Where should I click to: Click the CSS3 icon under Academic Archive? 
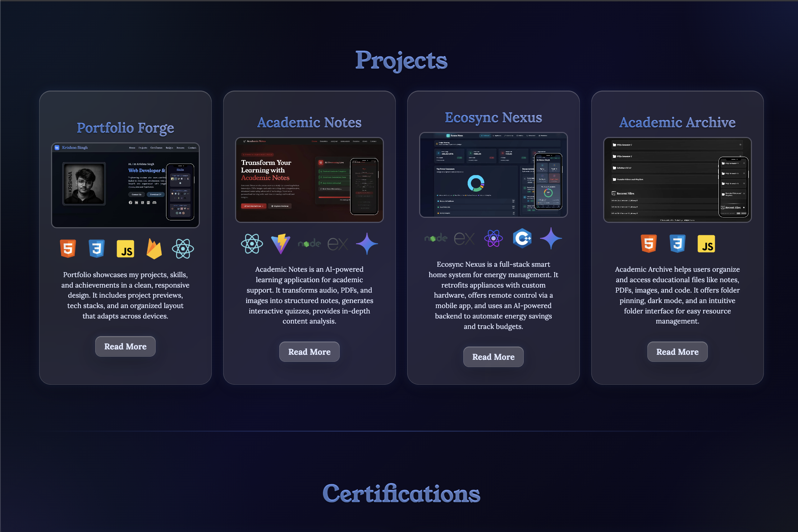[678, 244]
